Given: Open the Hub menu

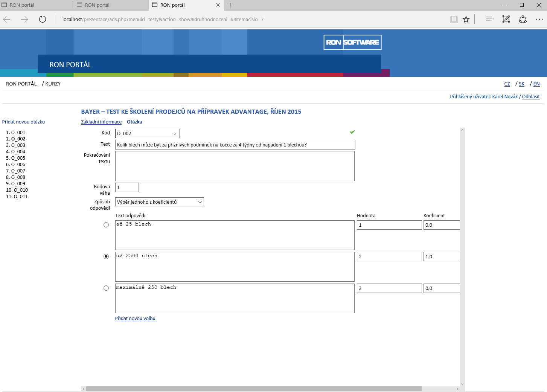Looking at the screenshot, I should point(489,19).
